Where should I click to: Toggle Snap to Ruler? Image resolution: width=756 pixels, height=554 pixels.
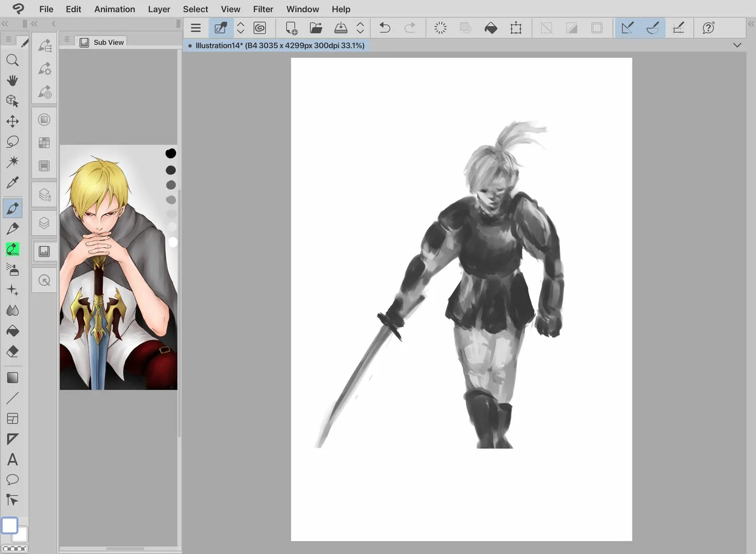coord(627,28)
